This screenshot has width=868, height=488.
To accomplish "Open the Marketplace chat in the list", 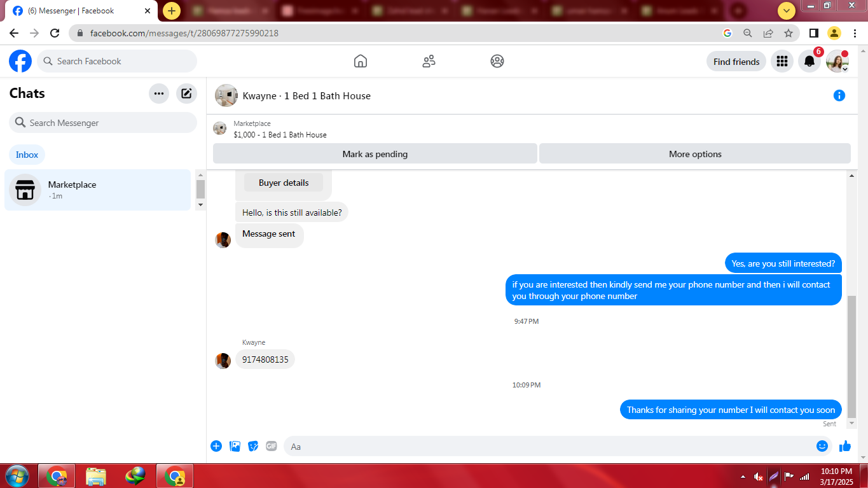I will pyautogui.click(x=97, y=190).
